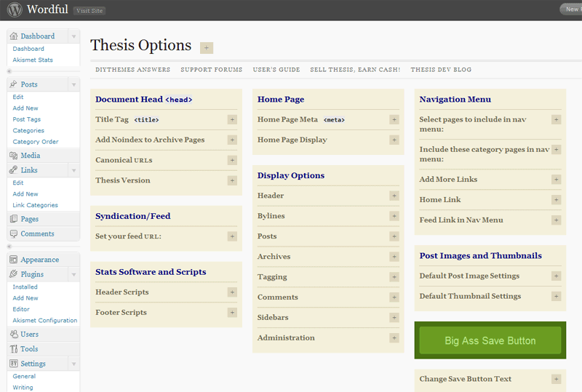Expand the Home Page Display section
This screenshot has height=392, width=582.
click(394, 140)
